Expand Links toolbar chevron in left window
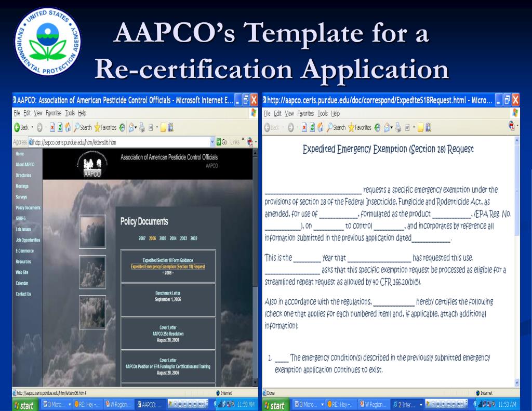Image resolution: width=532 pixels, height=411 pixels. pos(243,140)
